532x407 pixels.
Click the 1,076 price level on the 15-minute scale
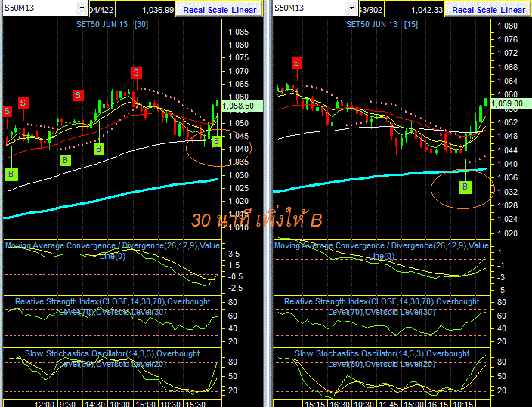(508, 40)
